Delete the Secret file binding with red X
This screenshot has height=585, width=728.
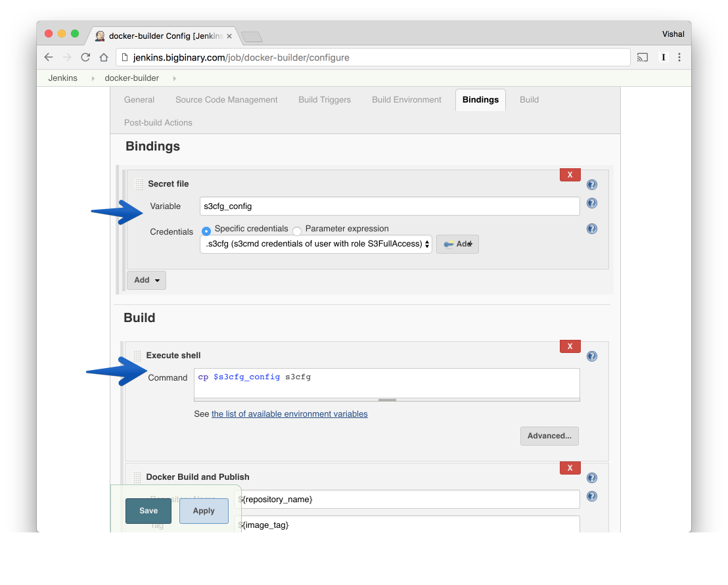click(x=570, y=174)
